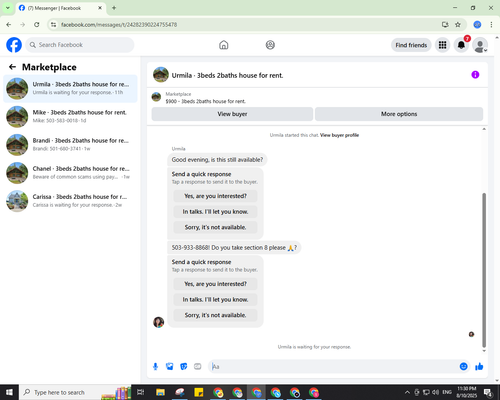The height and width of the screenshot is (400, 500).
Task: Click the $900 listing thumbnail under chat header
Action: pos(156,97)
